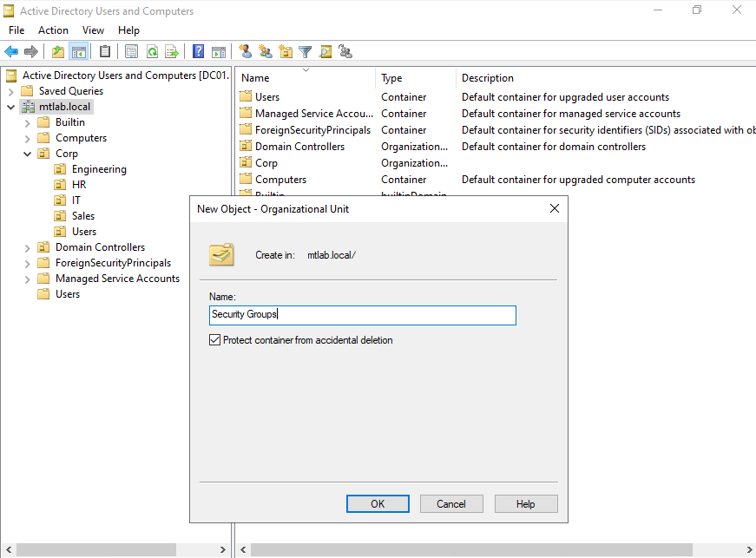Expand the Saved Queries node
Image resolution: width=756 pixels, height=558 pixels.
pyautogui.click(x=11, y=91)
